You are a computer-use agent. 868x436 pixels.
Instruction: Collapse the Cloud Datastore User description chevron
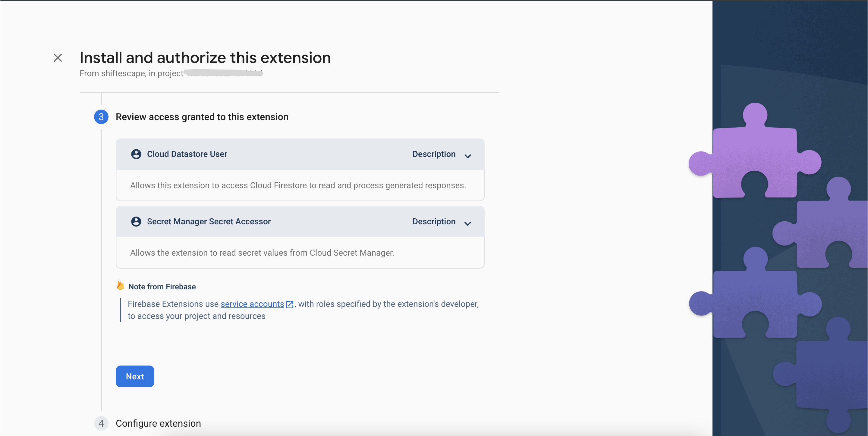click(x=468, y=156)
